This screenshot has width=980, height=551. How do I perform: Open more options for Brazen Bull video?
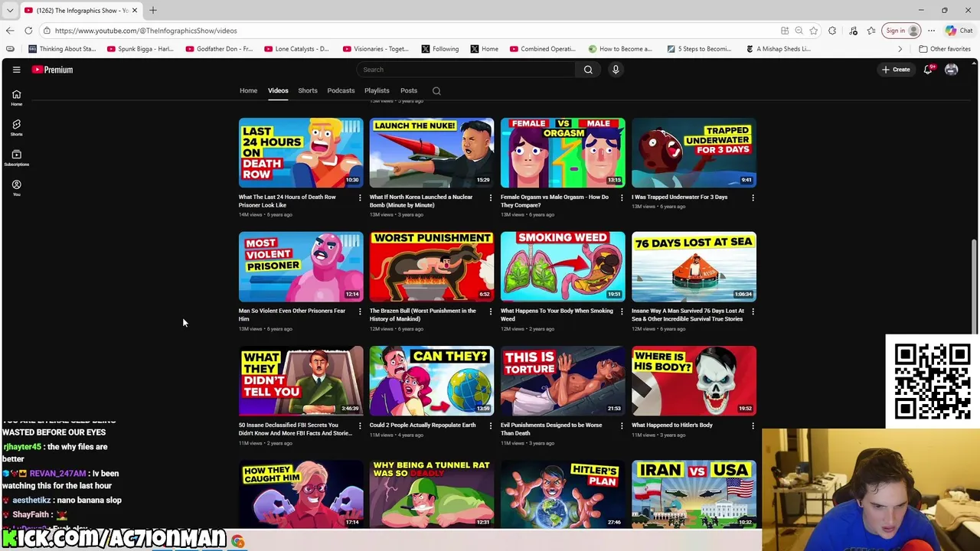491,311
